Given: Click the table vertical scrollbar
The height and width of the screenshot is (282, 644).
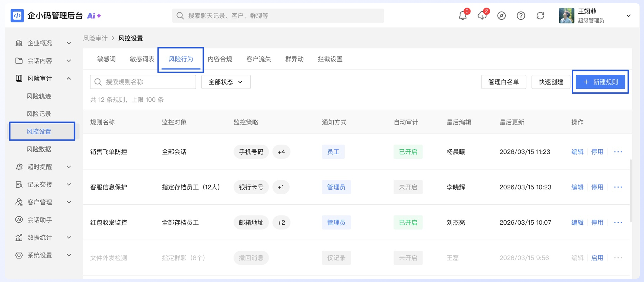Looking at the screenshot, I should point(631,191).
